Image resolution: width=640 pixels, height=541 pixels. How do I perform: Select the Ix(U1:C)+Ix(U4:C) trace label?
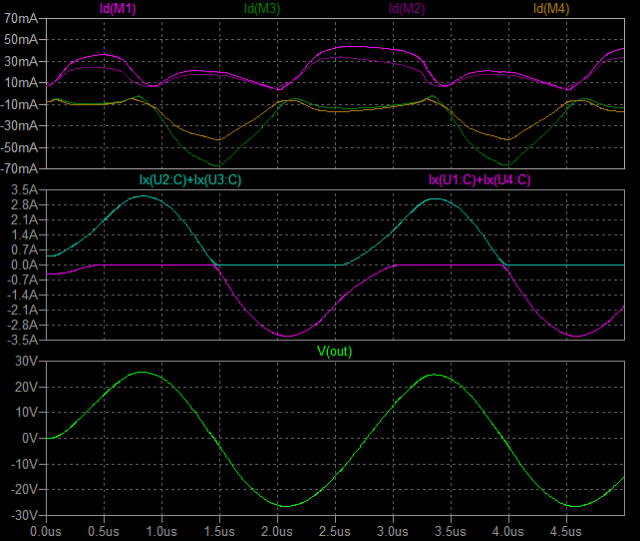click(x=479, y=180)
